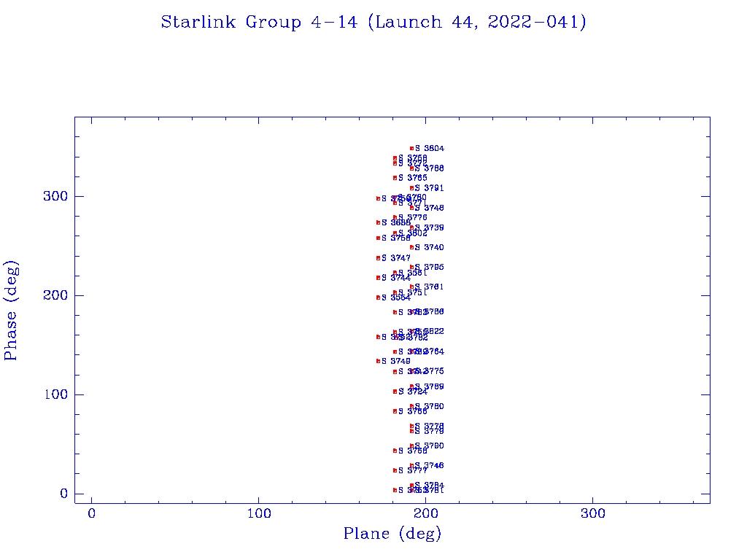The width and height of the screenshot is (747, 560).
Task: Select the S 3724 satellite label
Action: point(413,392)
